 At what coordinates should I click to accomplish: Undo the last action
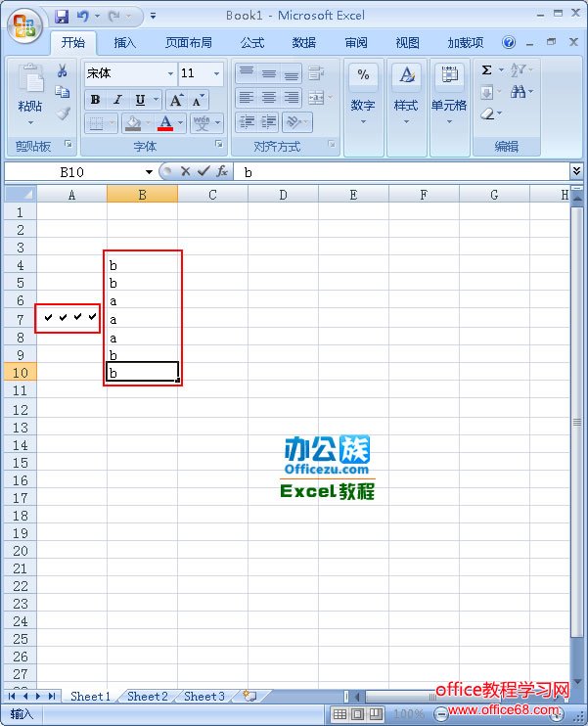[83, 17]
